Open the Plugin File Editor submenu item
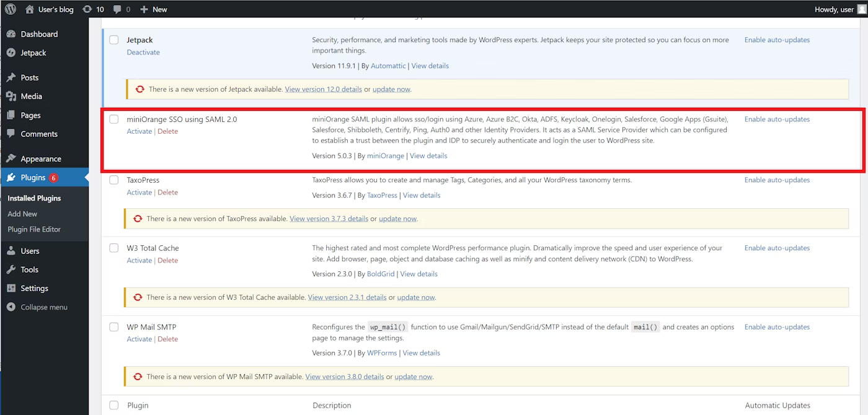Image resolution: width=868 pixels, height=415 pixels. pyautogui.click(x=34, y=229)
